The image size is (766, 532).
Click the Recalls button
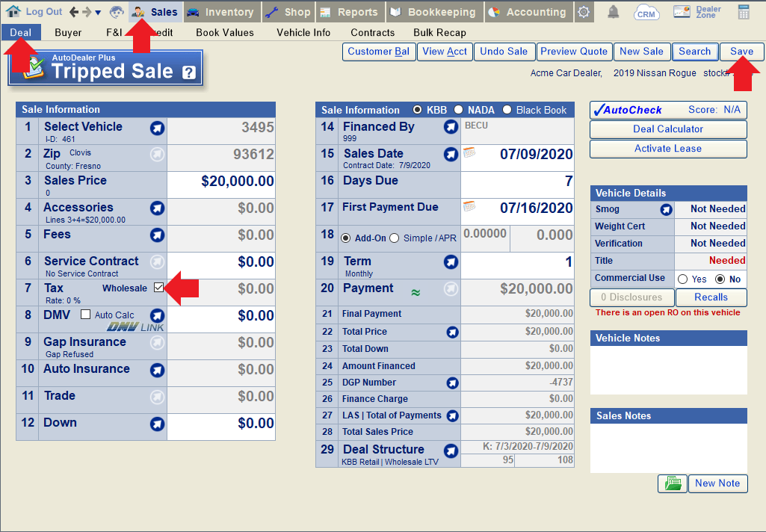click(x=711, y=297)
